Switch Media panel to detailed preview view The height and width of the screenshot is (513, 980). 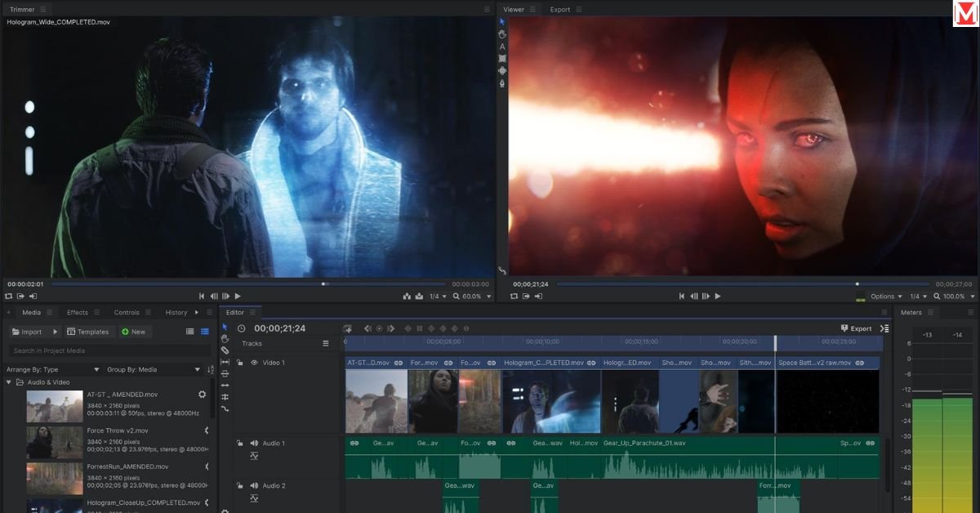[x=204, y=332]
